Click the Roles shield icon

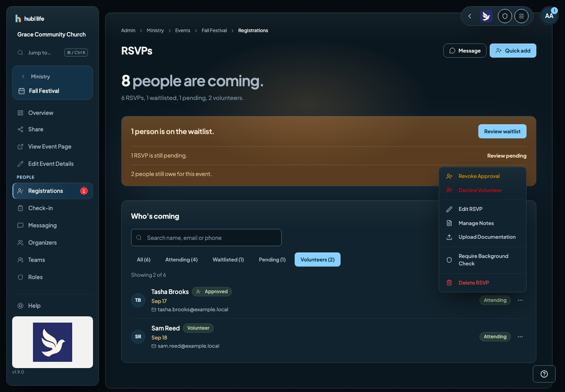click(x=20, y=277)
